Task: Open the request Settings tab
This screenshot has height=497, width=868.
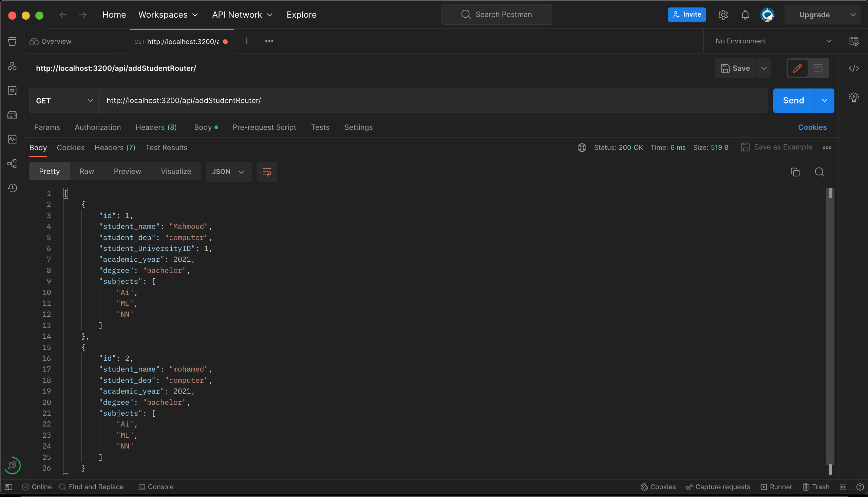Action: pos(358,127)
